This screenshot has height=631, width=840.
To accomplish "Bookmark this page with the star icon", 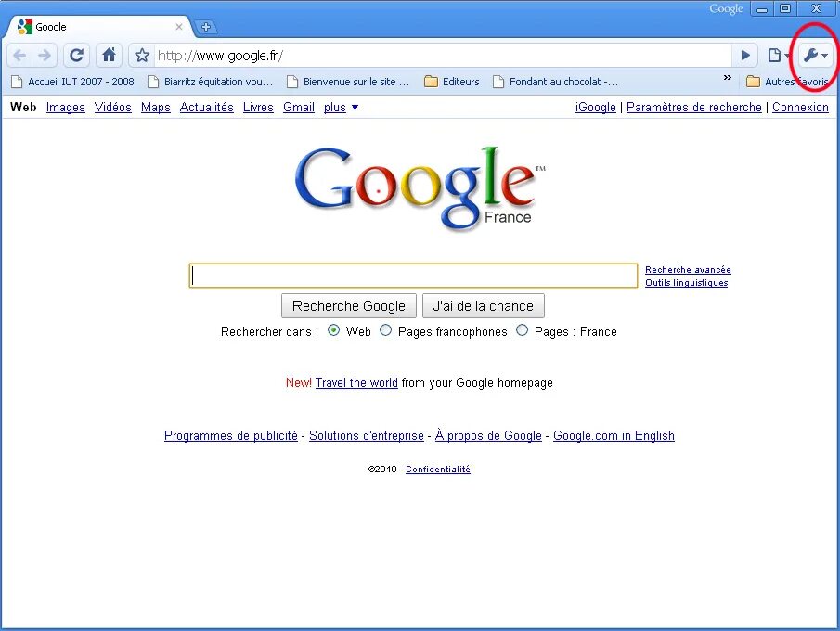I will [x=141, y=55].
